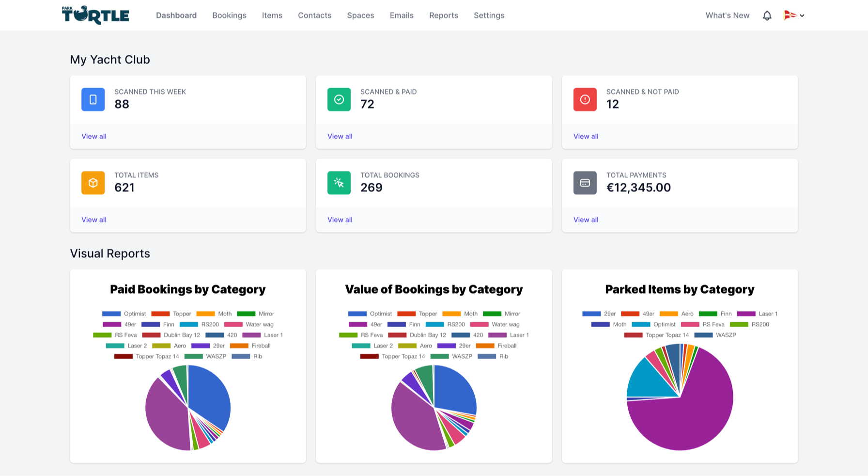The height and width of the screenshot is (476, 868).
Task: Go to the Reports page
Action: click(x=443, y=16)
